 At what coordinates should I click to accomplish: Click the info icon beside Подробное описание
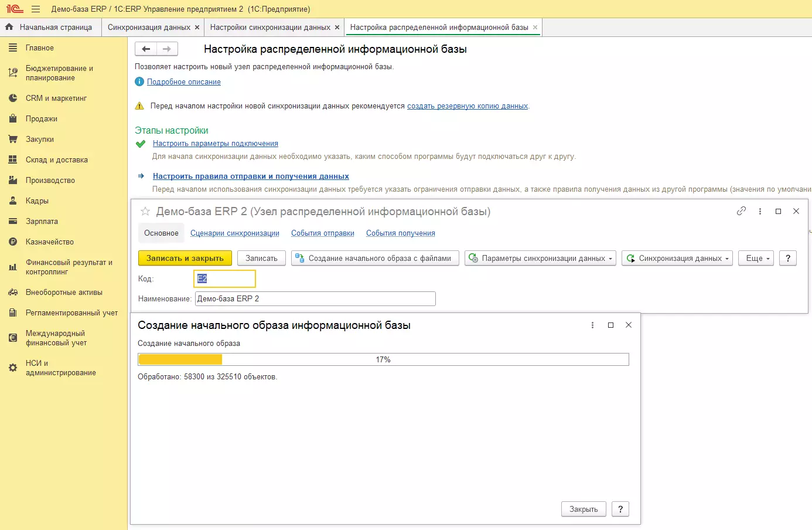click(139, 82)
